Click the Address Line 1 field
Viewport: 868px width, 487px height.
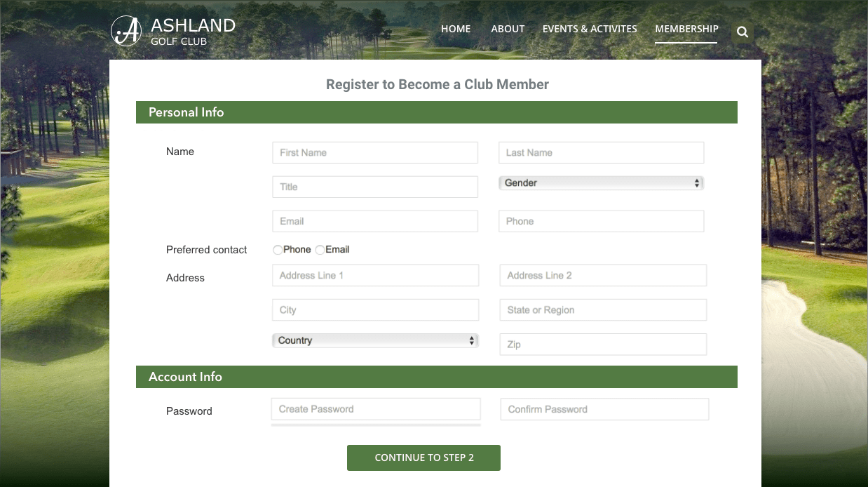375,275
